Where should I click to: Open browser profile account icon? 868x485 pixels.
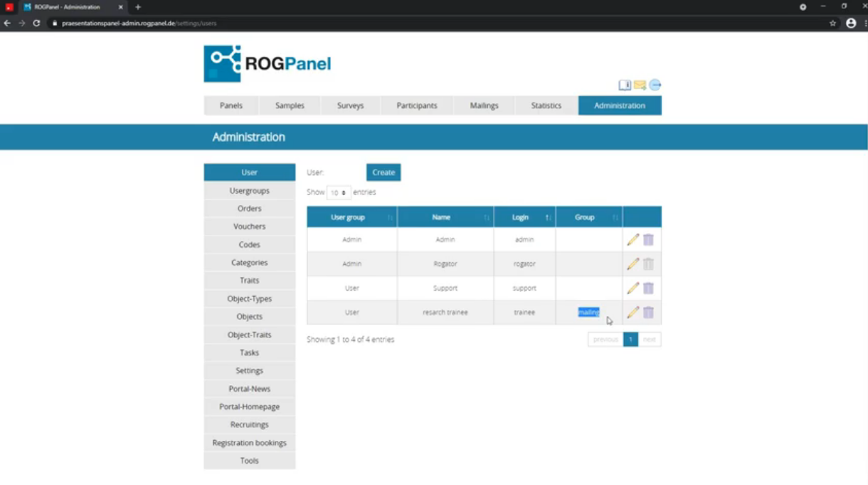click(x=851, y=23)
